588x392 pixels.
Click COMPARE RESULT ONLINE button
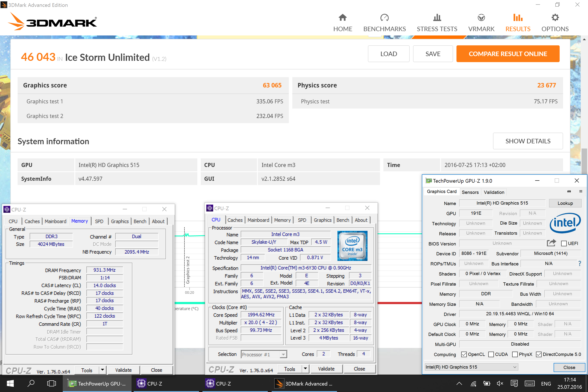pos(508,54)
